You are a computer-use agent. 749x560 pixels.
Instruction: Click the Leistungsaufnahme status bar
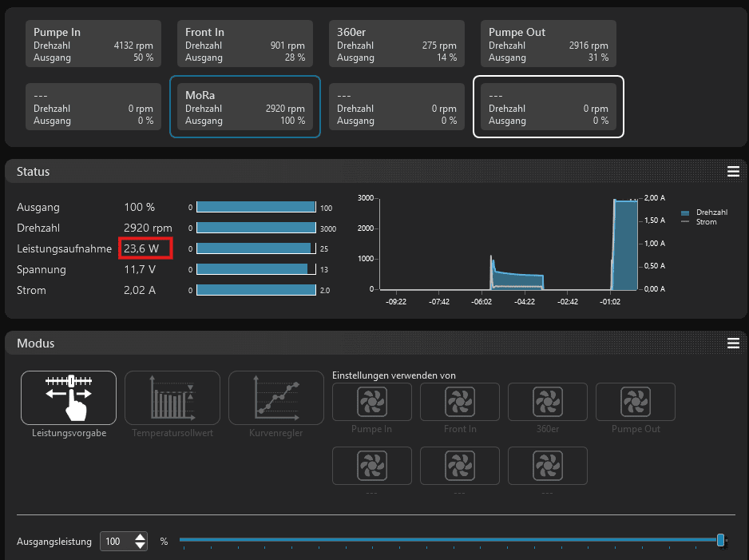256,248
